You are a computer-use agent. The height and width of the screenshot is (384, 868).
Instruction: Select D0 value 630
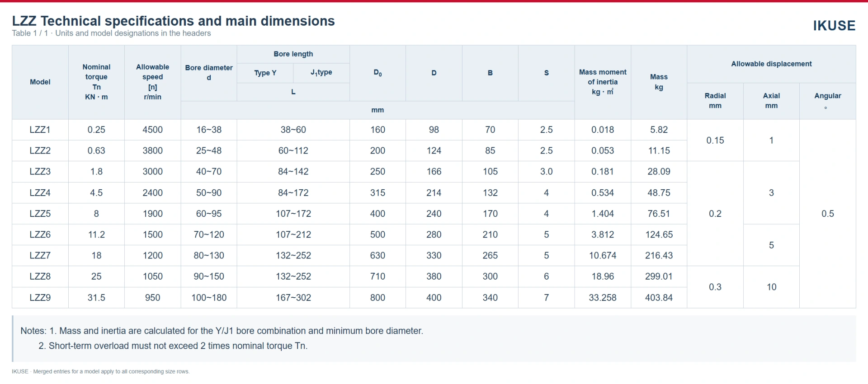pyautogui.click(x=377, y=256)
